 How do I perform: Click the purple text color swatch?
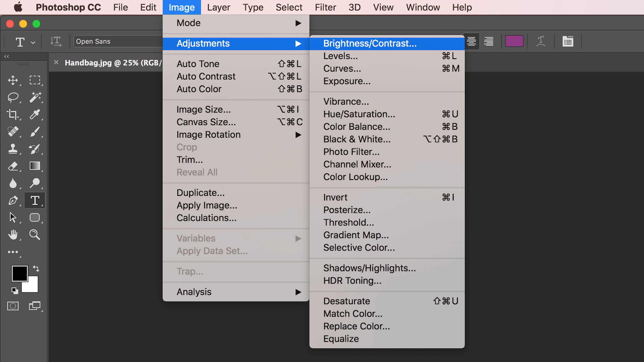click(x=514, y=41)
